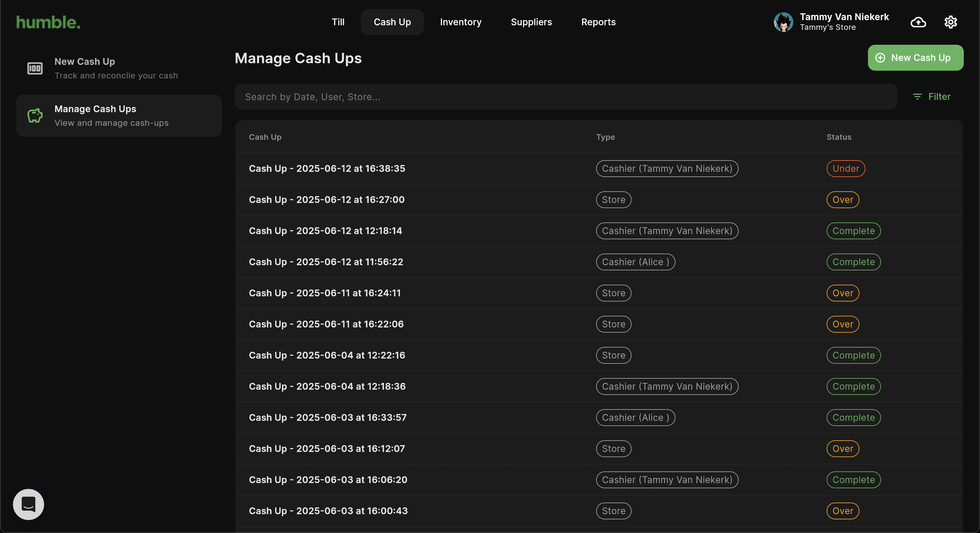Open the Filter options
The image size is (980, 533).
[931, 97]
